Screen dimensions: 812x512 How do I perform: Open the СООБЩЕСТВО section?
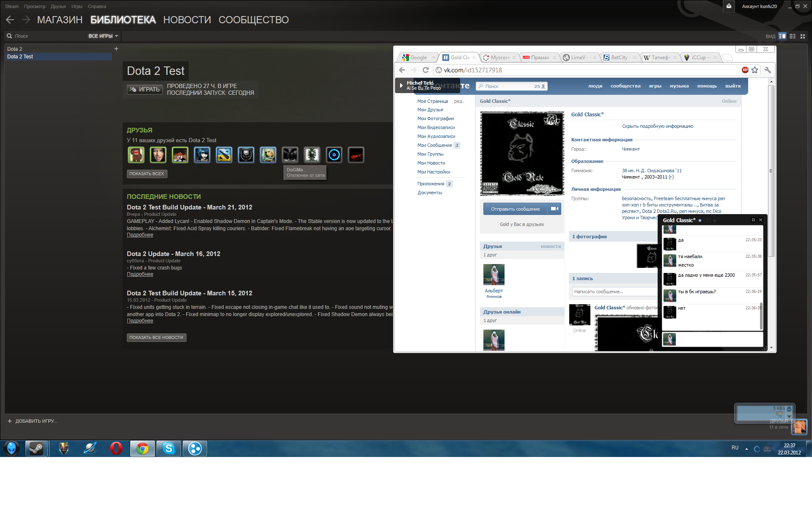254,20
